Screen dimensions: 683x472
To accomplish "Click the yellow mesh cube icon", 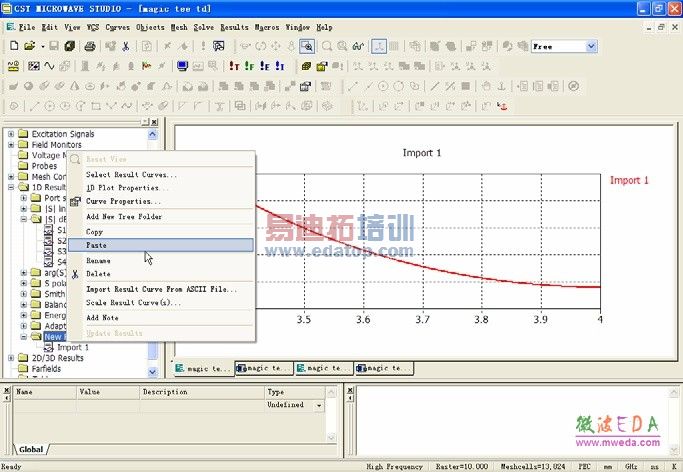I will (x=306, y=66).
